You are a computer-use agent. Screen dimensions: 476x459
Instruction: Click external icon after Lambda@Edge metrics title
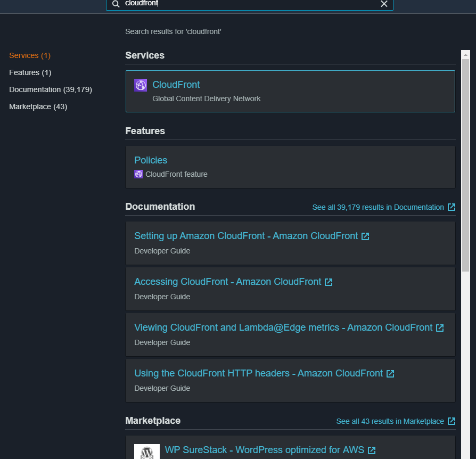click(x=440, y=328)
